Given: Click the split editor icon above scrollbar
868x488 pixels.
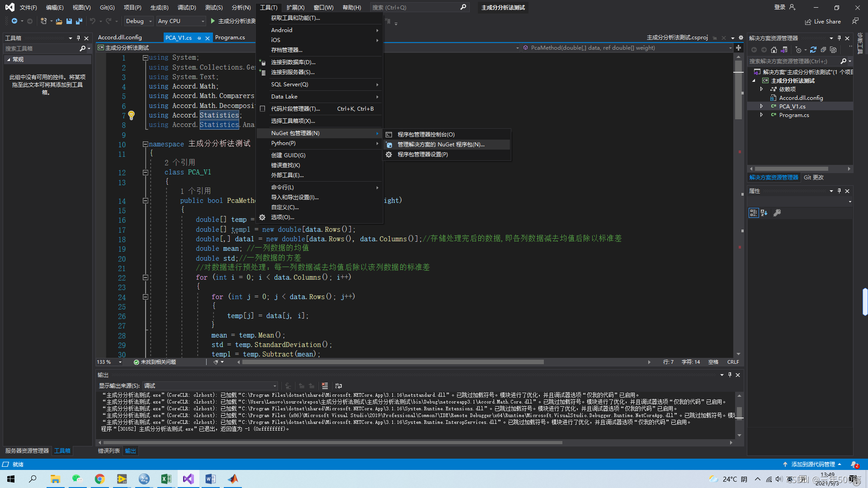Looking at the screenshot, I should coord(738,47).
